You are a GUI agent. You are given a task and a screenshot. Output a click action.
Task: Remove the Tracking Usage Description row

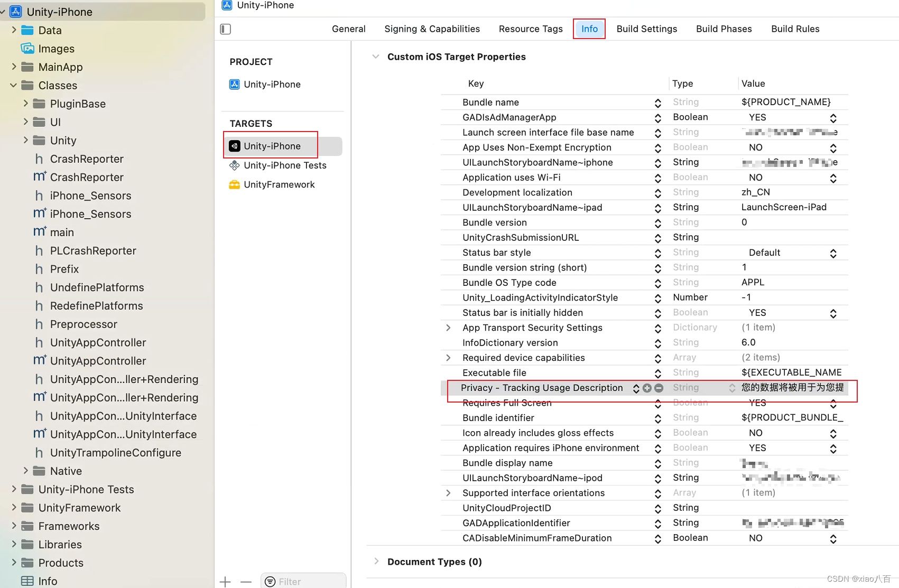[x=659, y=388]
